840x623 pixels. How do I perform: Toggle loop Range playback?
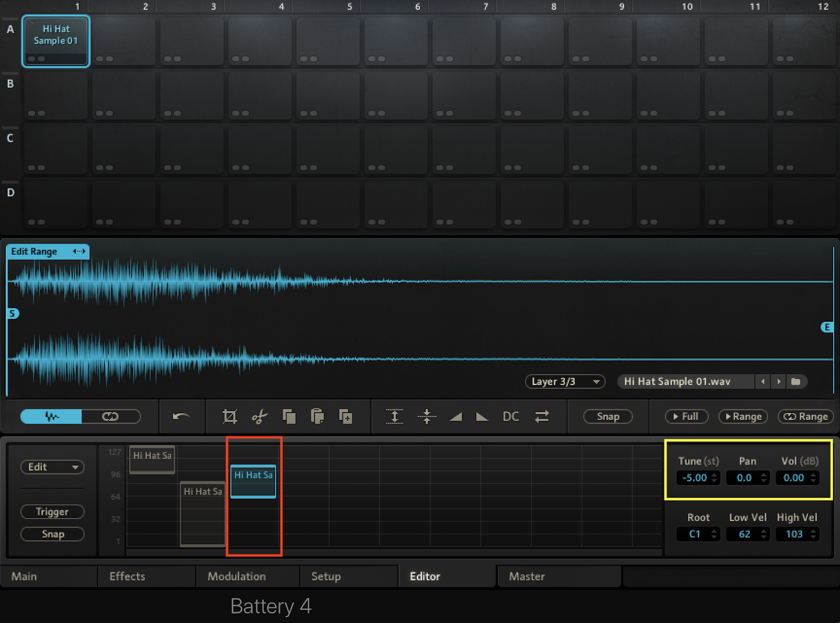coord(806,416)
